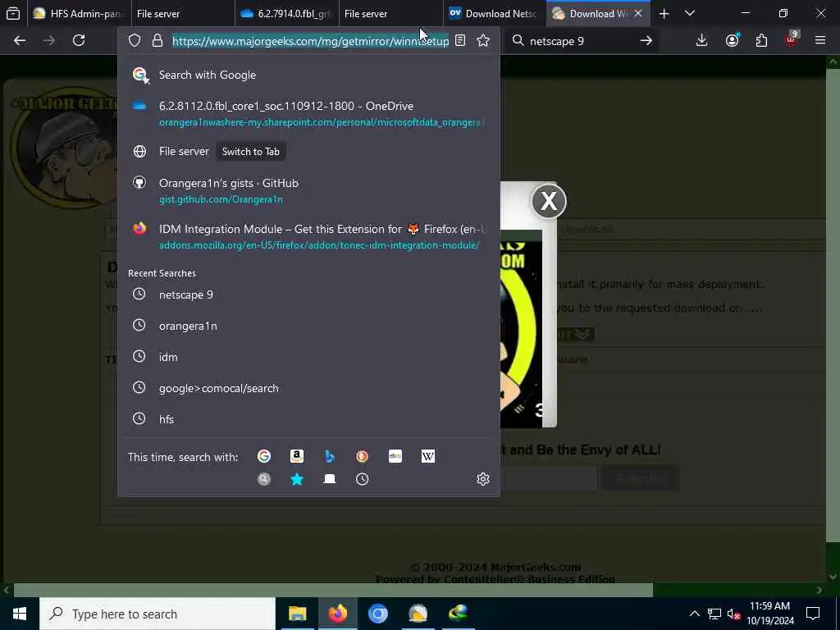Select recent search hfs

pos(308,419)
